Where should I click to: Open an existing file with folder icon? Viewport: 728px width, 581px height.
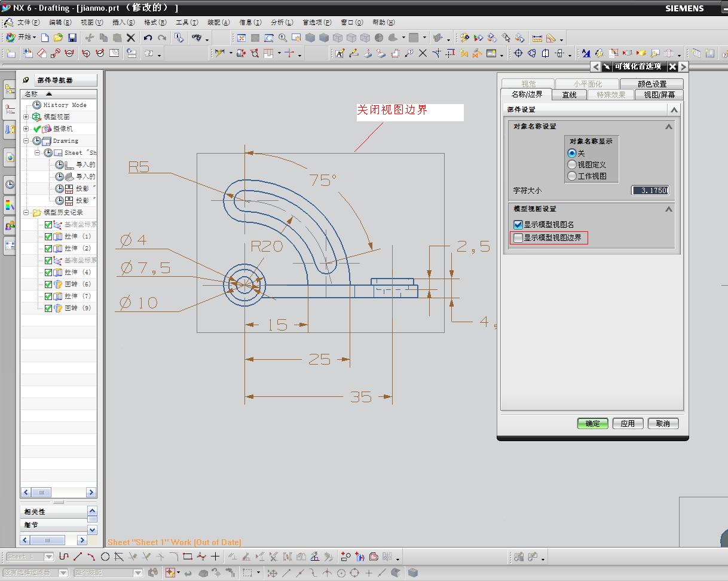coord(58,38)
